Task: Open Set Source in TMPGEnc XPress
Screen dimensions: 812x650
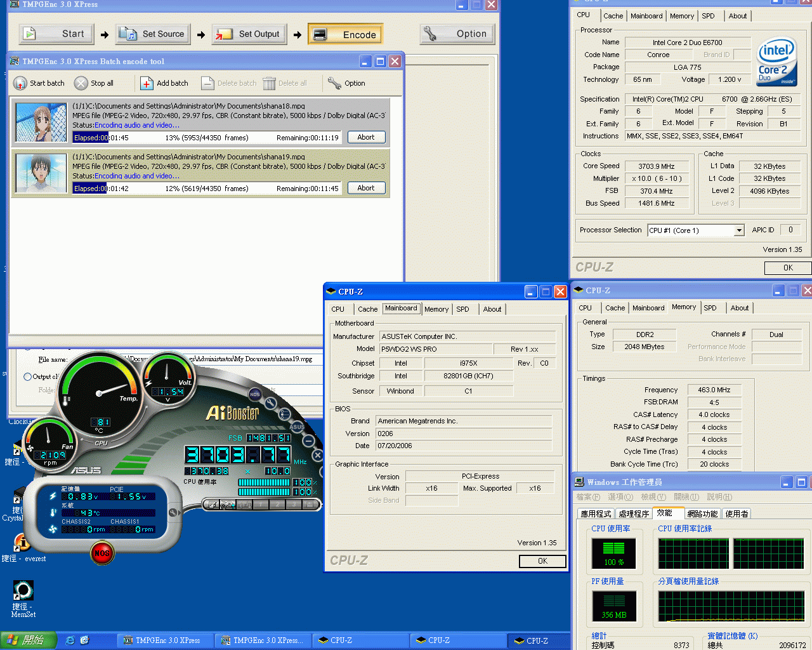Action: (x=153, y=34)
